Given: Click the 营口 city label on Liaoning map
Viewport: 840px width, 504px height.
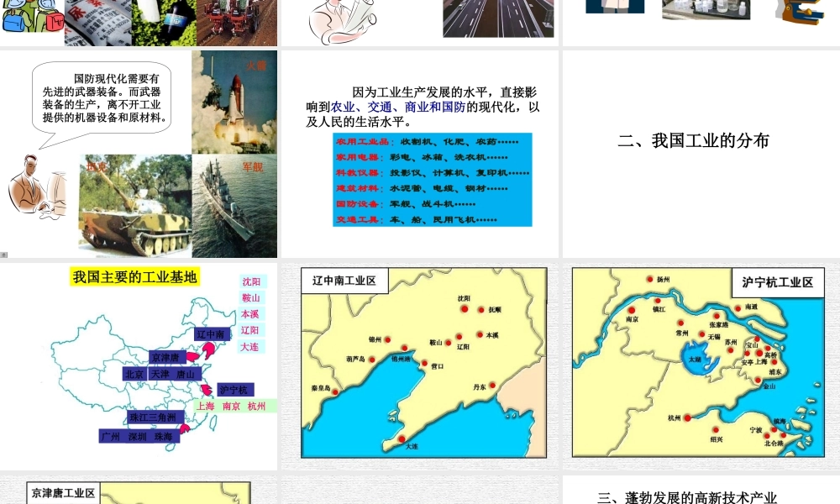Looking at the screenshot, I should point(437,366).
